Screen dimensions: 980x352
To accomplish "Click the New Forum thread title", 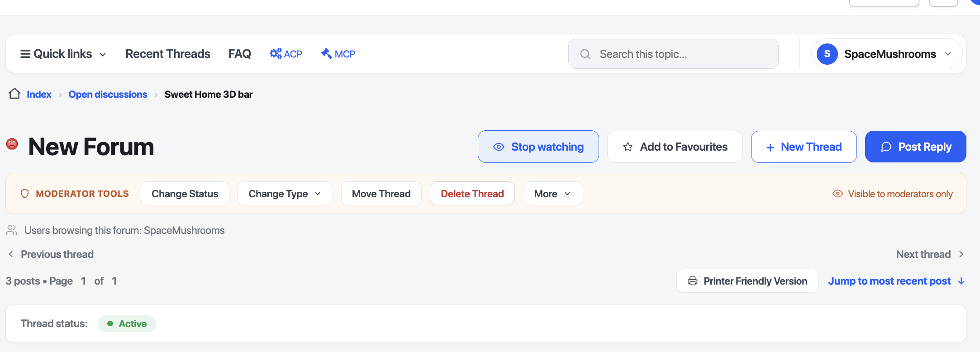I will point(91,147).
